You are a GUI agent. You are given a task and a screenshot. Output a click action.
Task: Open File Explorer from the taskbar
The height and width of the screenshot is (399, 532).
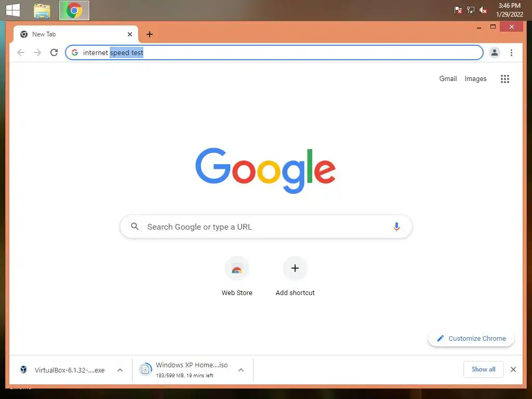point(42,10)
